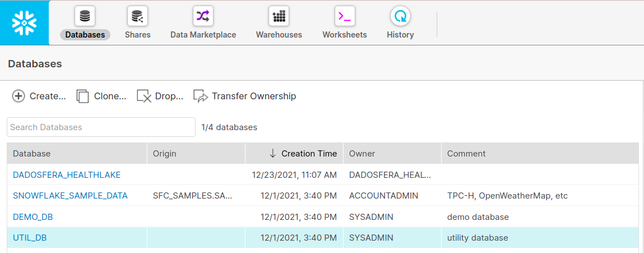This screenshot has width=644, height=253.
Task: Open the DADOSFERA_HEALTHLAKE database link
Action: 67,175
